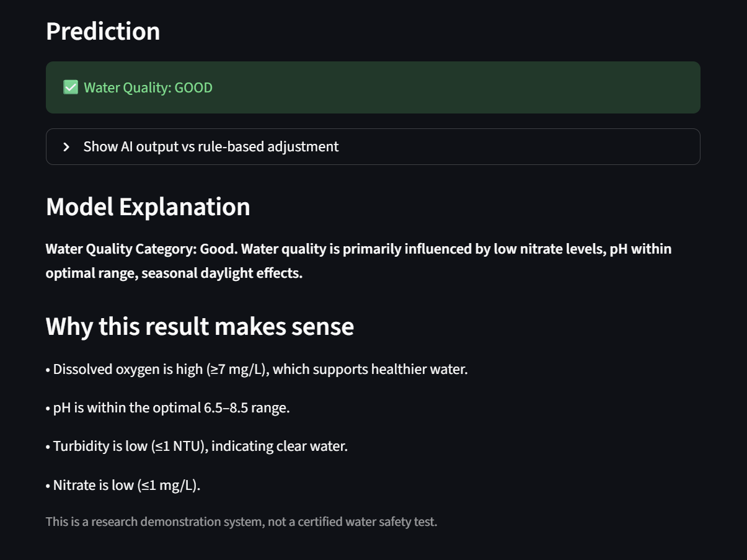Image resolution: width=747 pixels, height=560 pixels.
Task: Click the Prediction heading
Action: coord(103,31)
